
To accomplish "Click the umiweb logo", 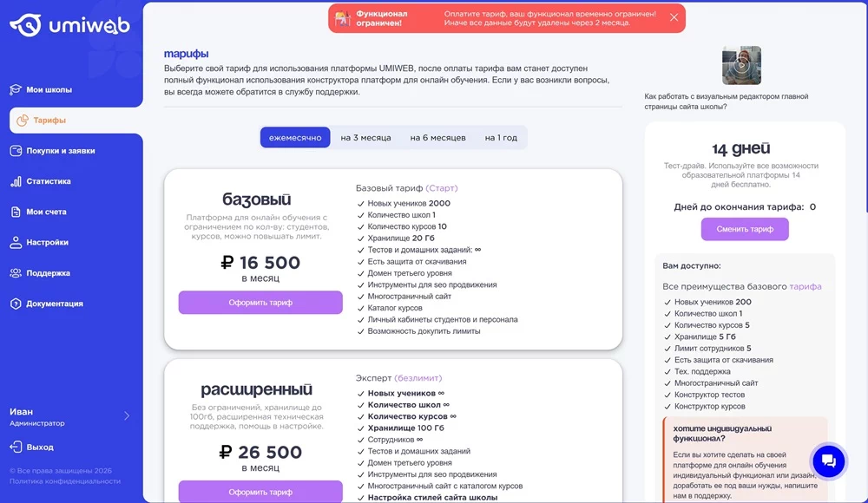I will tap(69, 26).
